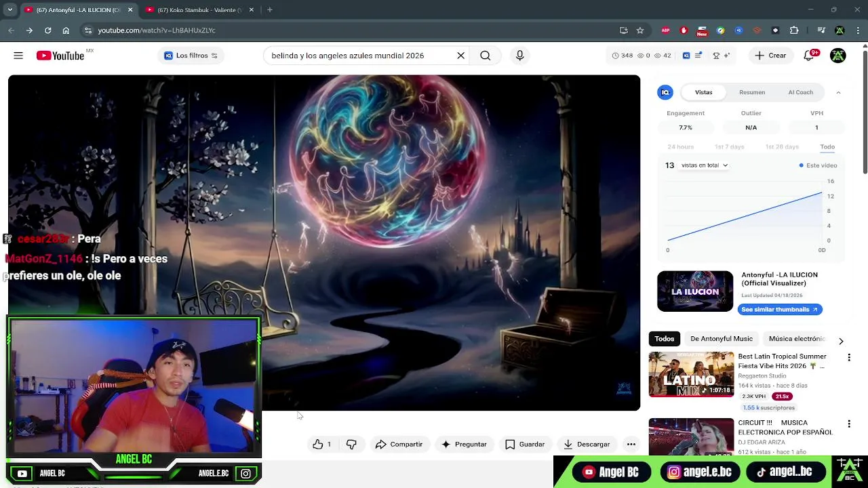Screen dimensions: 868x488
Task: Click the site info icon
Action: click(x=87, y=30)
